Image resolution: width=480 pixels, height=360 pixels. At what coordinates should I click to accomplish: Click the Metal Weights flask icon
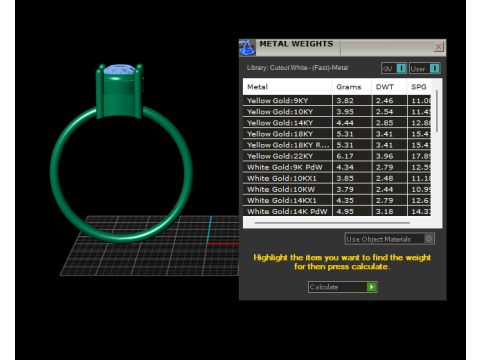coord(247,47)
